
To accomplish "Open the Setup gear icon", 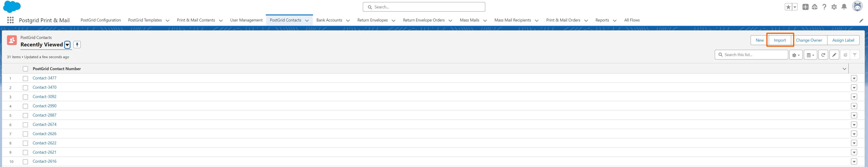I will point(834,7).
